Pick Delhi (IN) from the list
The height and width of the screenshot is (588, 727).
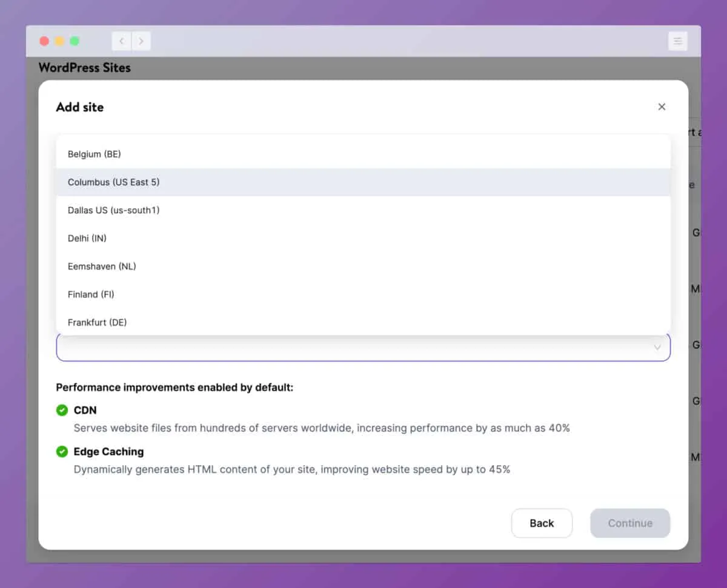87,239
